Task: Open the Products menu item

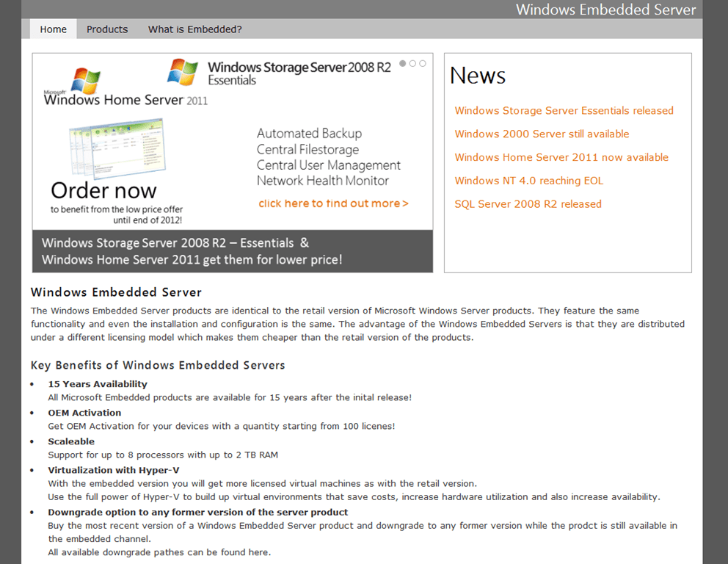Action: (x=107, y=29)
